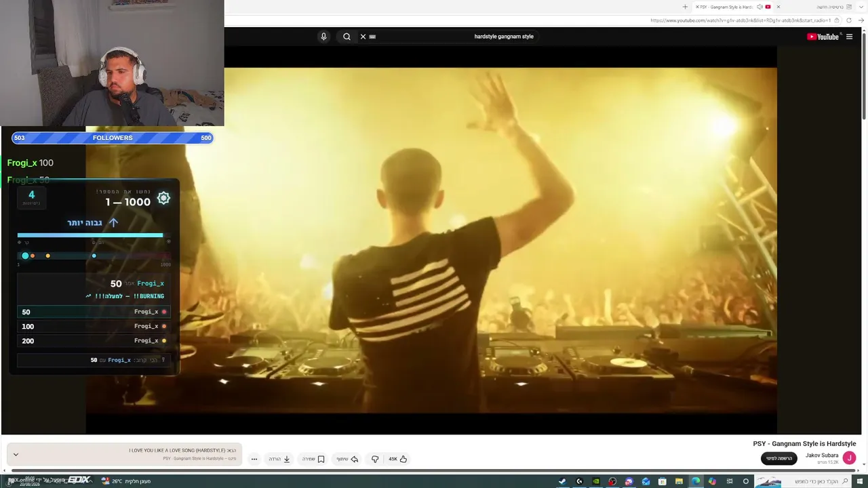Click the Frogi_x row with guess 100
Image resolution: width=868 pixels, height=488 pixels.
(x=94, y=326)
